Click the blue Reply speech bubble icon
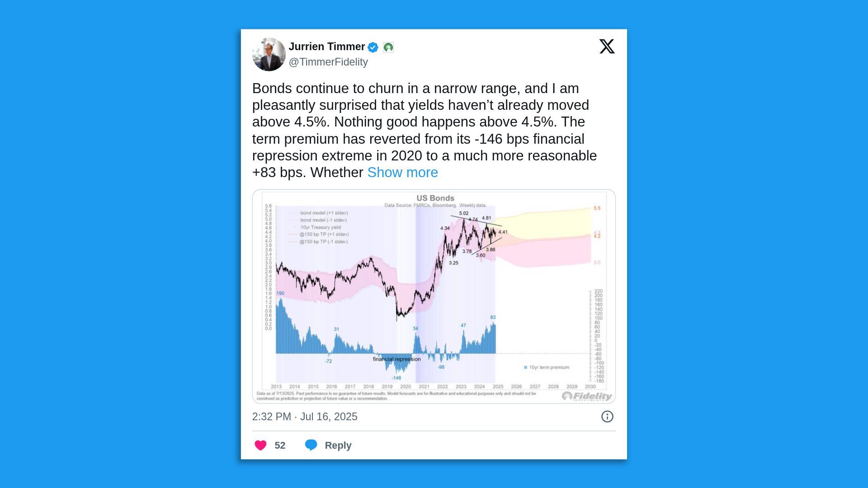Image resolution: width=868 pixels, height=488 pixels. pos(311,445)
